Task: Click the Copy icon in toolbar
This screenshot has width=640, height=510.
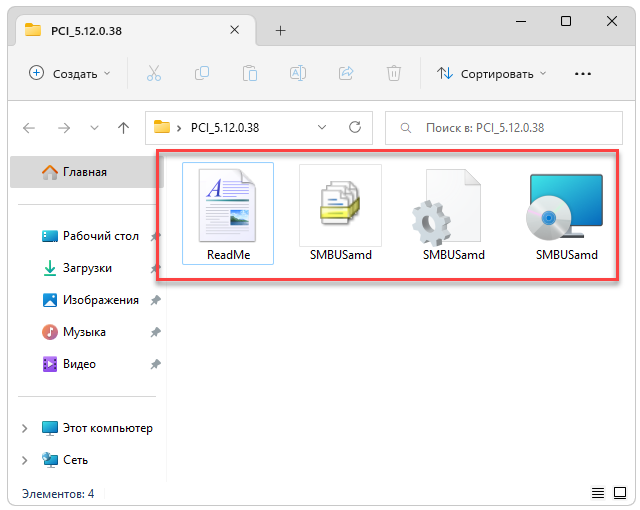Action: click(202, 73)
